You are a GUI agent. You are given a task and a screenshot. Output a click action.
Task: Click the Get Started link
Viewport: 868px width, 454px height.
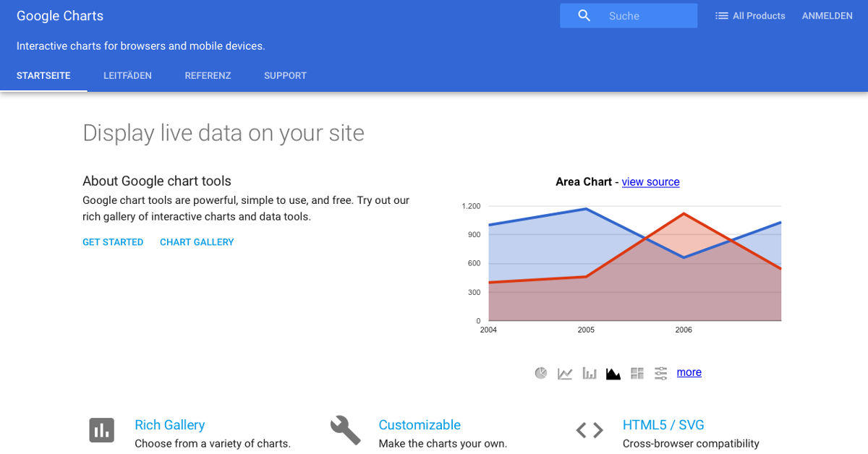[x=113, y=242]
